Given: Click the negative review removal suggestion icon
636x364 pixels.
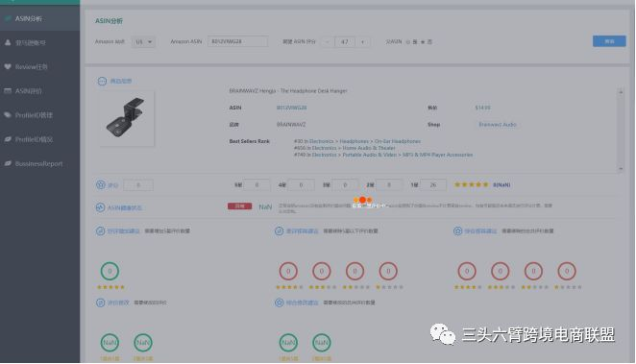Looking at the screenshot, I should coord(279,231).
